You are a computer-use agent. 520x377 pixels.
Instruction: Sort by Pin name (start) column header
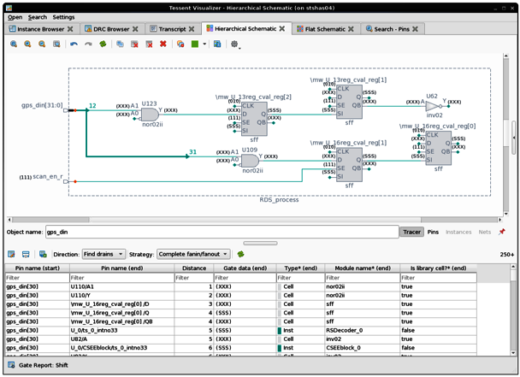coord(37,268)
